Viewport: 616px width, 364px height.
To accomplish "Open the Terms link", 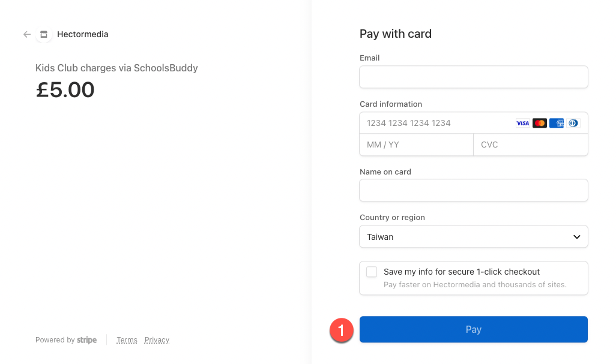I will [127, 339].
